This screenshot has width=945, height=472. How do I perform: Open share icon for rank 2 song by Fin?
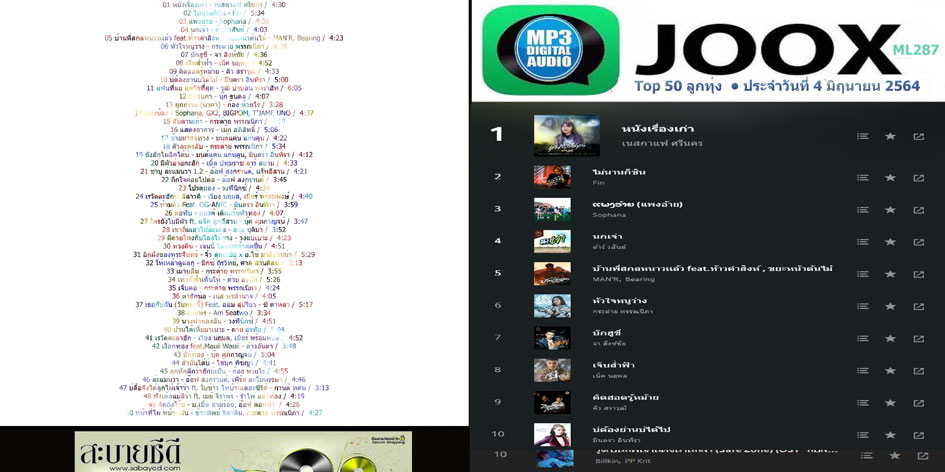(918, 178)
